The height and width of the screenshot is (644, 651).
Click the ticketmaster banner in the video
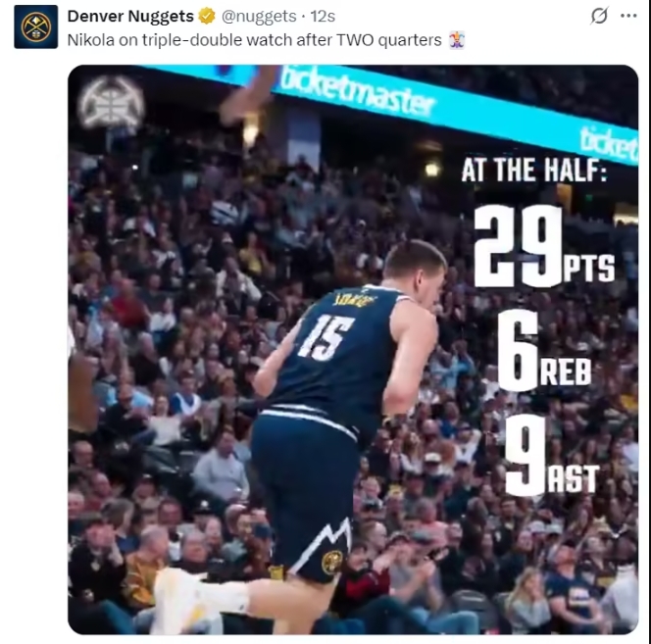coord(357,92)
